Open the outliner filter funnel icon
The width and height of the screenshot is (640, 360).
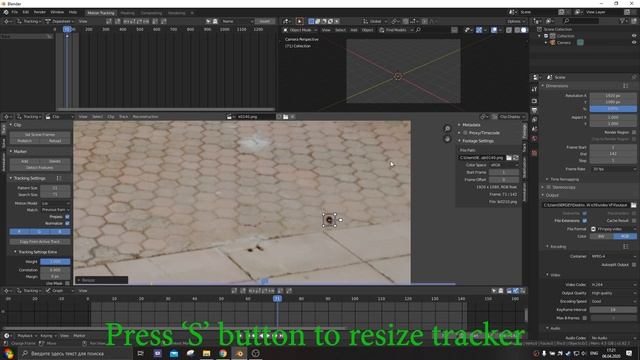pyautogui.click(x=622, y=21)
